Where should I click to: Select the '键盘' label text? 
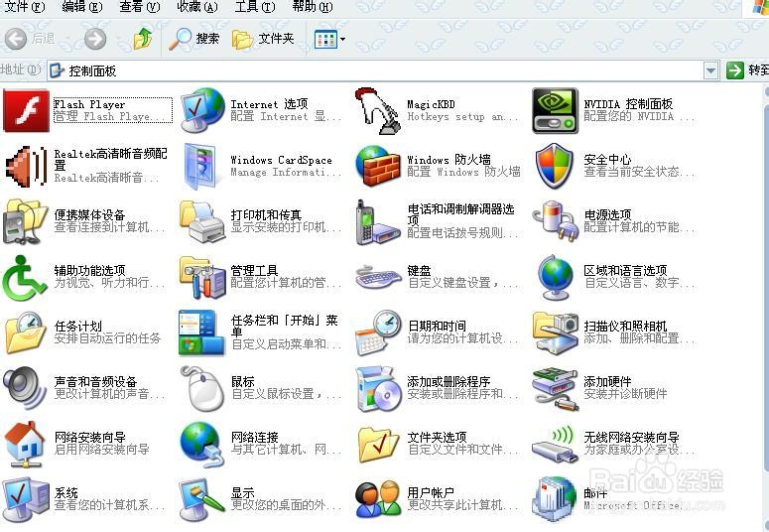click(x=419, y=271)
